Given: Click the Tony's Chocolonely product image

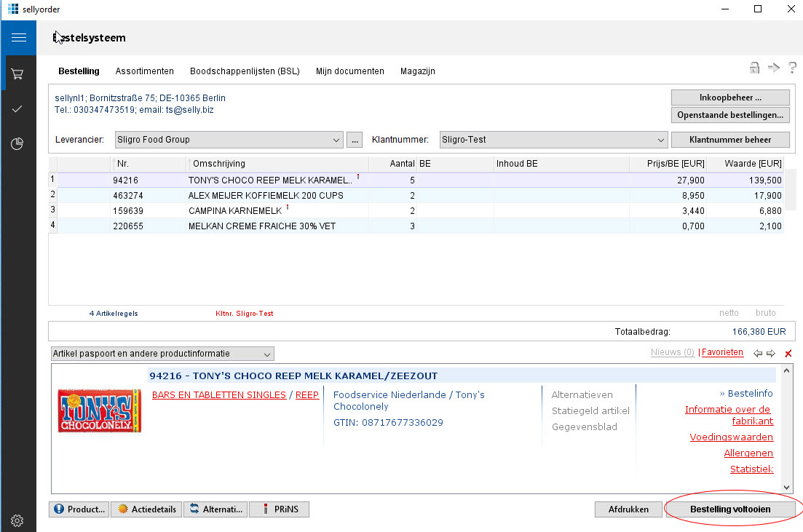Looking at the screenshot, I should [x=100, y=411].
